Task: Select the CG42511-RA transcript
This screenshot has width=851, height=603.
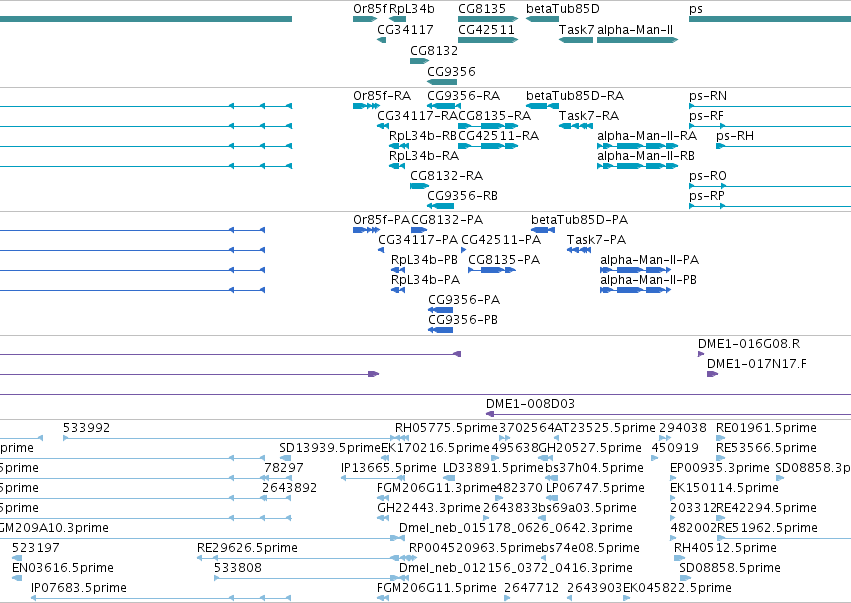Action: [488, 146]
